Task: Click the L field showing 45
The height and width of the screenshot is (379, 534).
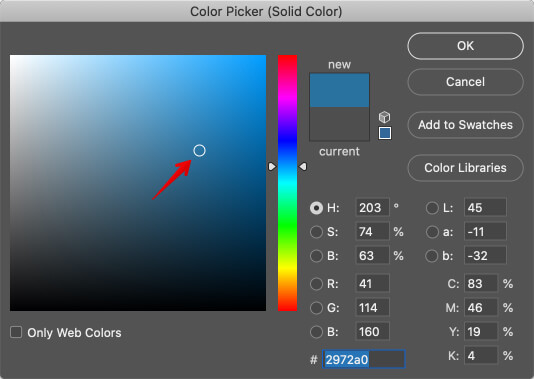Action: 485,207
